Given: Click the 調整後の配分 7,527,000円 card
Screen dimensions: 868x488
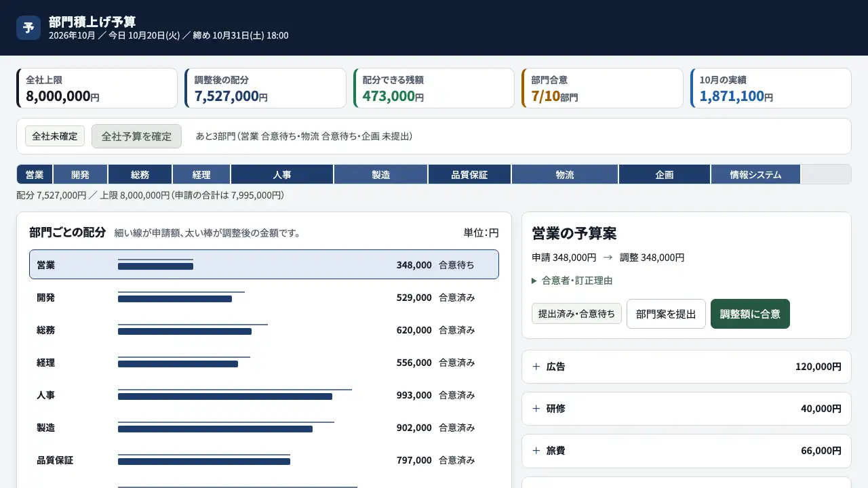Looking at the screenshot, I should [x=265, y=88].
